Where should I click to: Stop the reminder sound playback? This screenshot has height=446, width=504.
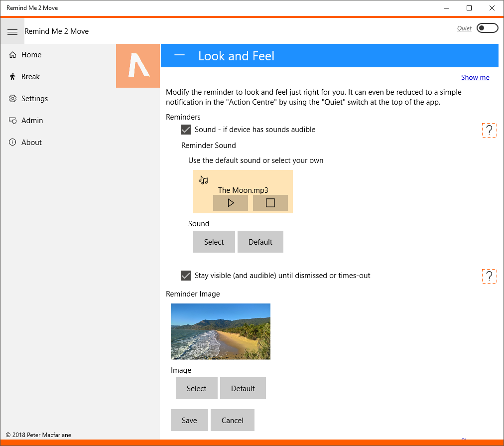pyautogui.click(x=270, y=203)
